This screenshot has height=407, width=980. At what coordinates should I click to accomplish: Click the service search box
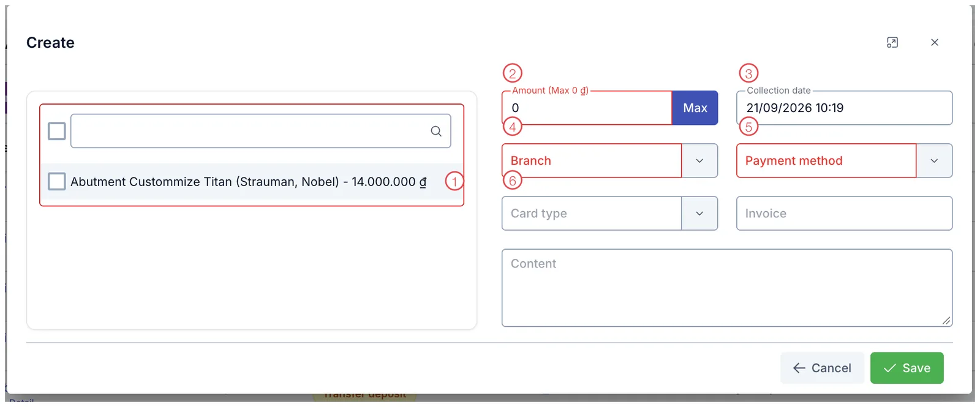[261, 131]
